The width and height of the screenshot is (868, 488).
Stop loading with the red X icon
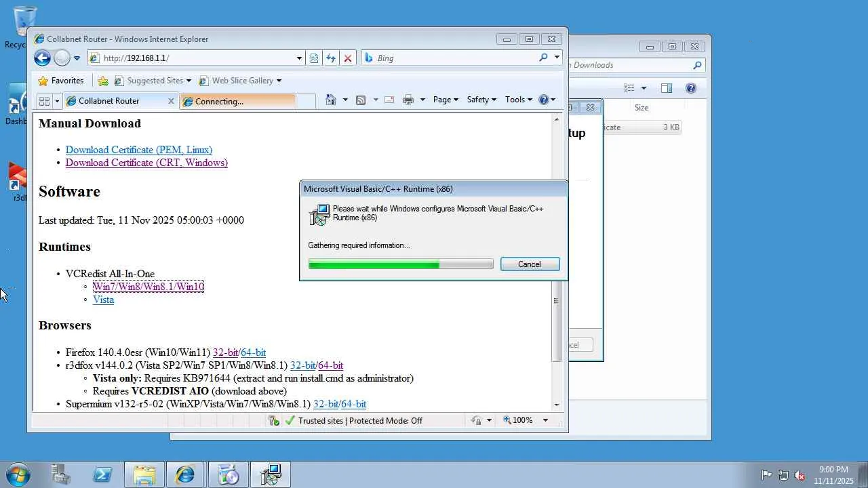348,58
